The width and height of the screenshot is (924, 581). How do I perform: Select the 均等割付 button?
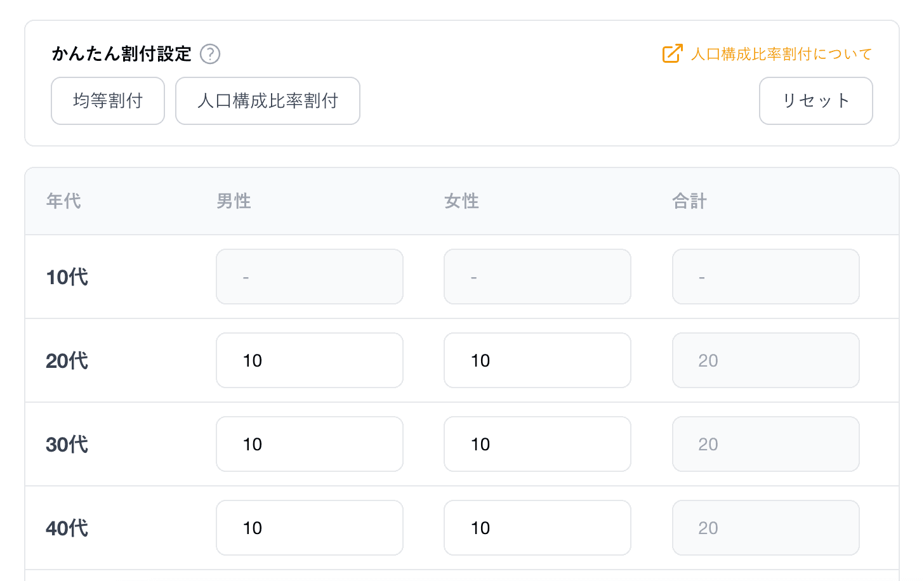[107, 100]
